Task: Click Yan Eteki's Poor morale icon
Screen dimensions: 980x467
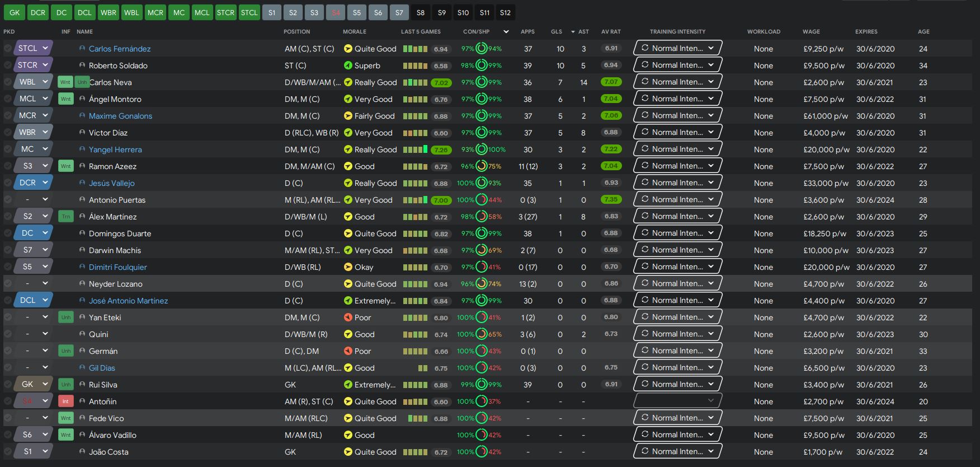Action: point(348,317)
